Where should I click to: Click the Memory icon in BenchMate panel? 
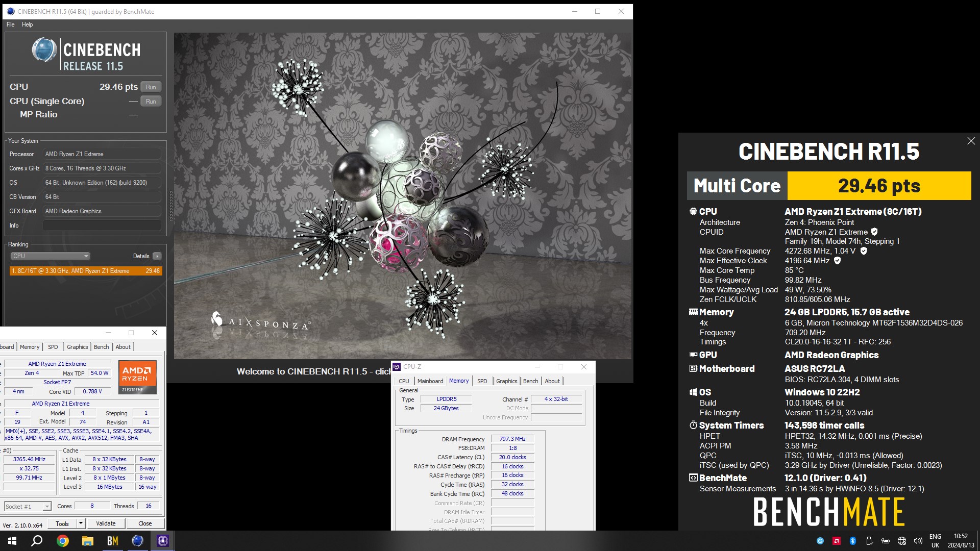point(693,312)
